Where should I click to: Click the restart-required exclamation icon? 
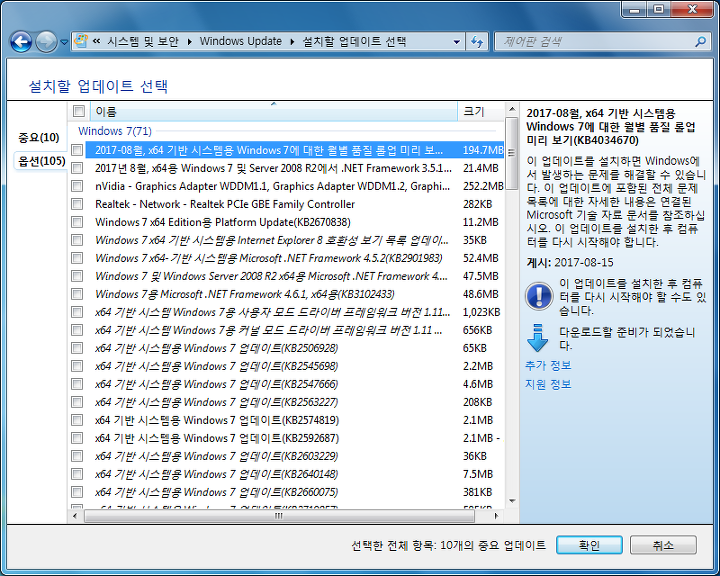pyautogui.click(x=539, y=295)
